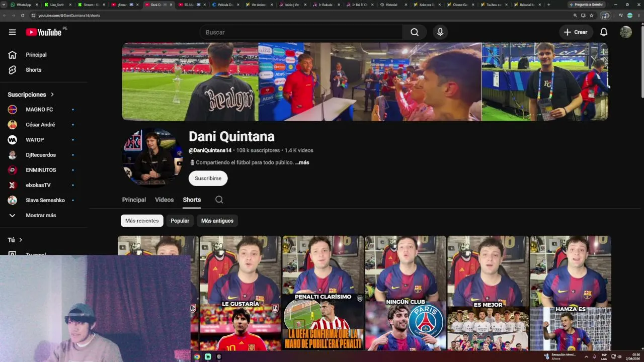
Task: Open the Sensación térmica weather widget
Action: coord(559,356)
